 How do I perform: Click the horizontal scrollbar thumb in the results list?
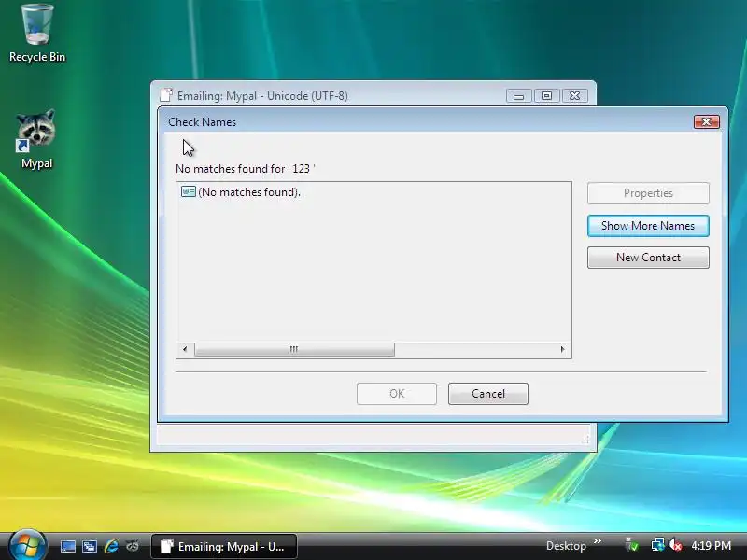pos(294,349)
